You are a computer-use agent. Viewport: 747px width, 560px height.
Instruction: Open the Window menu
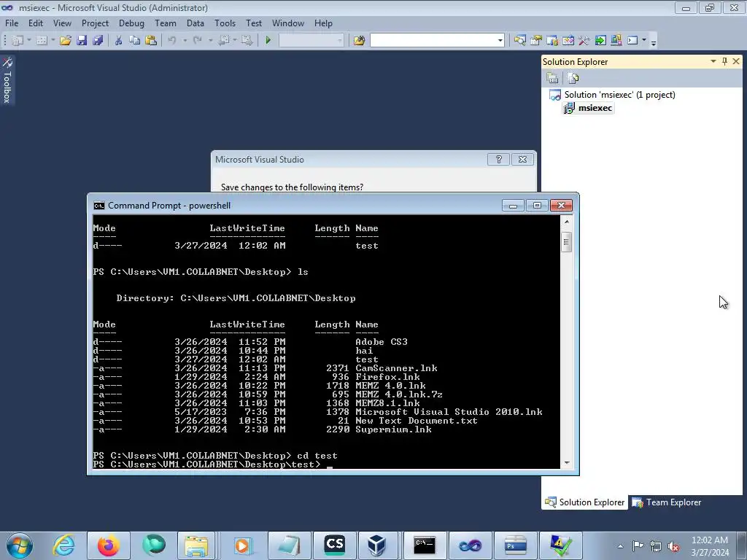(287, 23)
